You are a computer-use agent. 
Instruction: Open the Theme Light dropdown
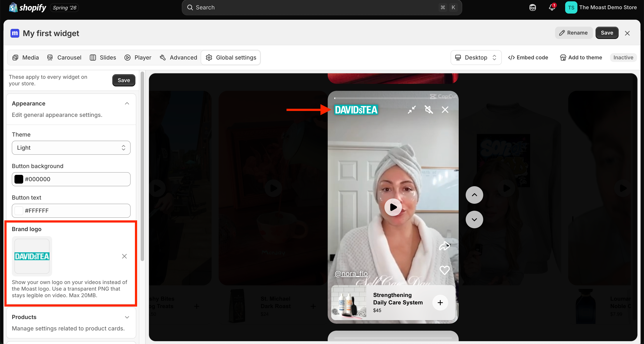click(x=71, y=148)
